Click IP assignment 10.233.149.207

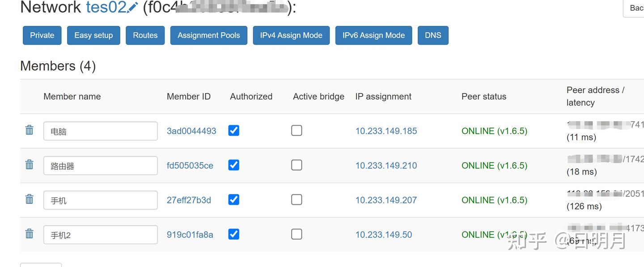[386, 200]
